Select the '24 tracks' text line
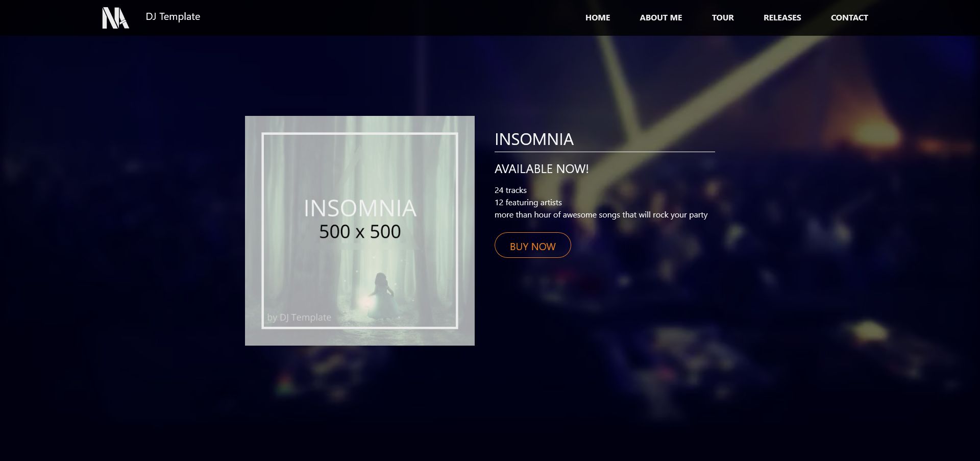The image size is (980, 461). 510,190
